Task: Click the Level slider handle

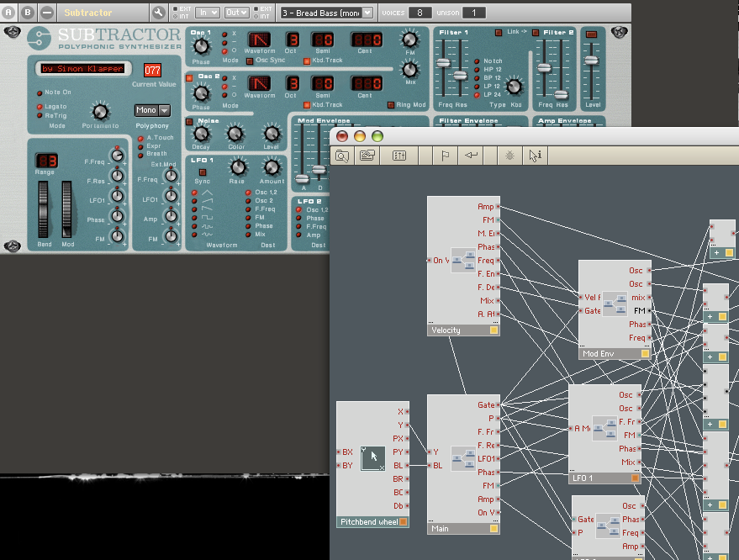Action: (592, 60)
